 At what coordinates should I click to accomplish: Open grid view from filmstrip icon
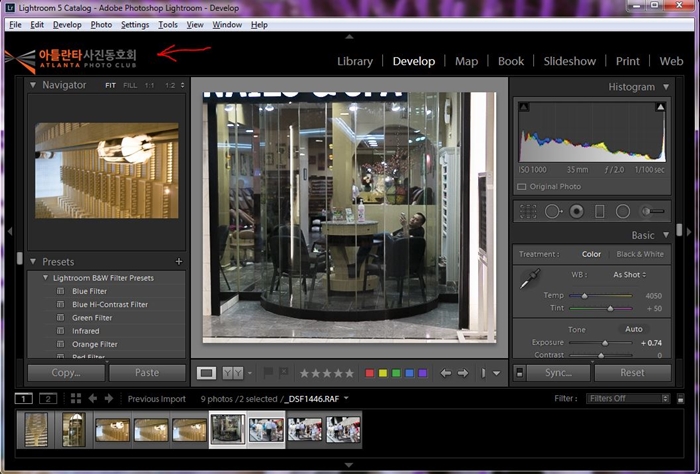76,398
